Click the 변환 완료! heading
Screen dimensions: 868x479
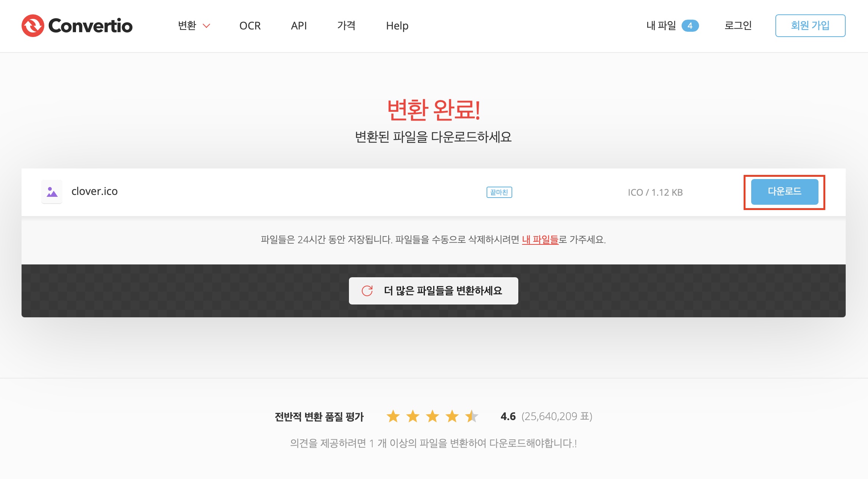click(x=434, y=110)
